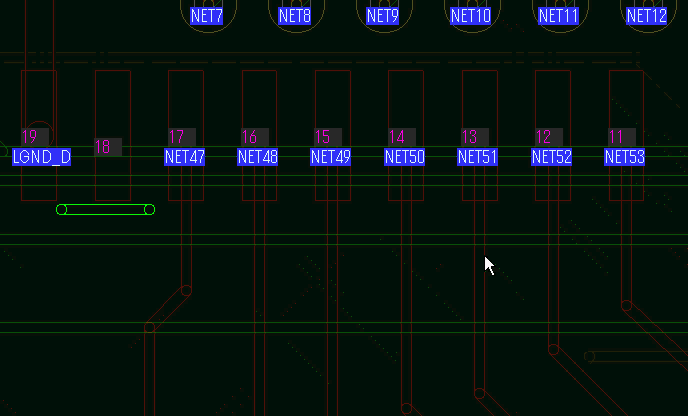
Task: Click the NET12 net label
Action: click(647, 16)
